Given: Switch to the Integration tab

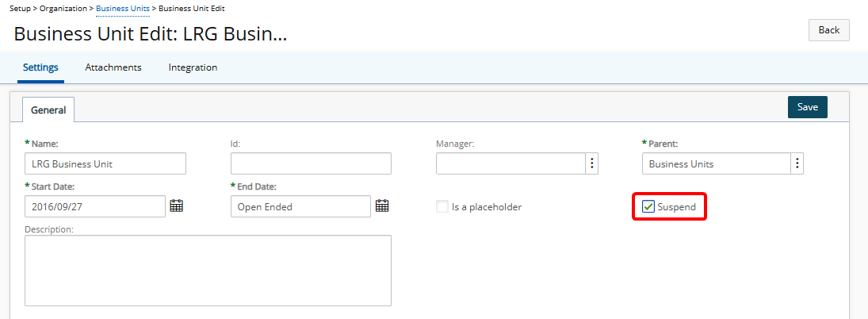Looking at the screenshot, I should coord(193,67).
